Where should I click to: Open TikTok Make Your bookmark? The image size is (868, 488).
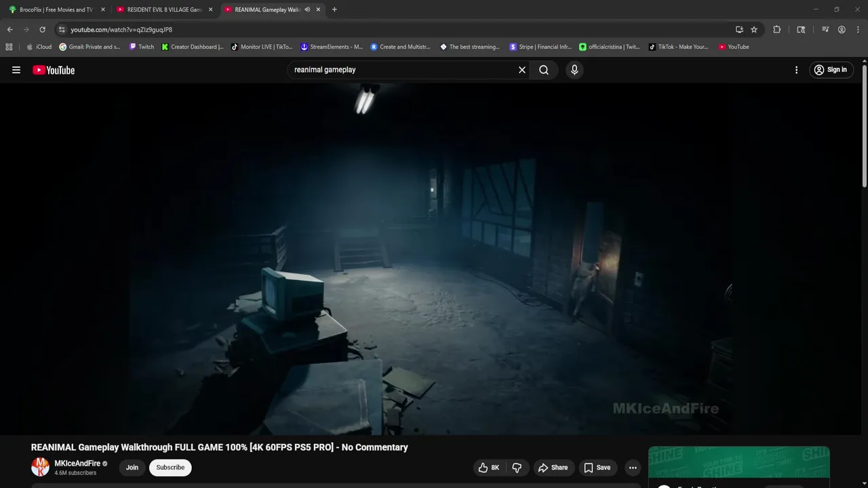(678, 47)
